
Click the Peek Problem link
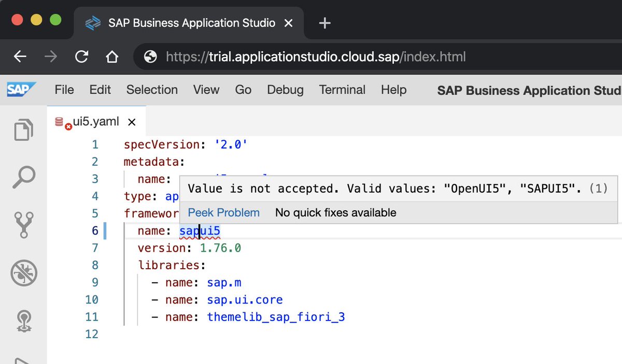223,212
